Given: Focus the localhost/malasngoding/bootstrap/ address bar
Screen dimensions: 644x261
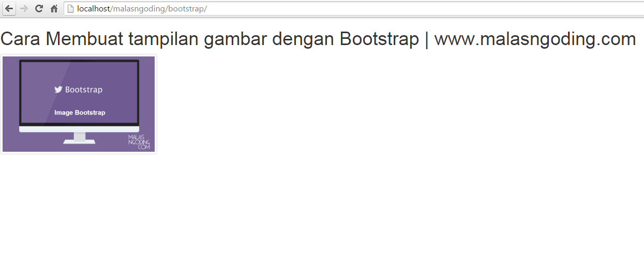Looking at the screenshot, I should pos(354,8).
